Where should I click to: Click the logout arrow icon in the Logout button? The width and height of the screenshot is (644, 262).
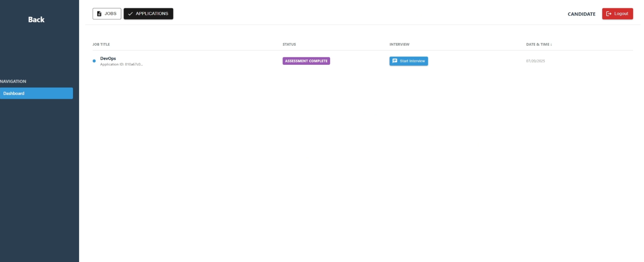pyautogui.click(x=609, y=14)
